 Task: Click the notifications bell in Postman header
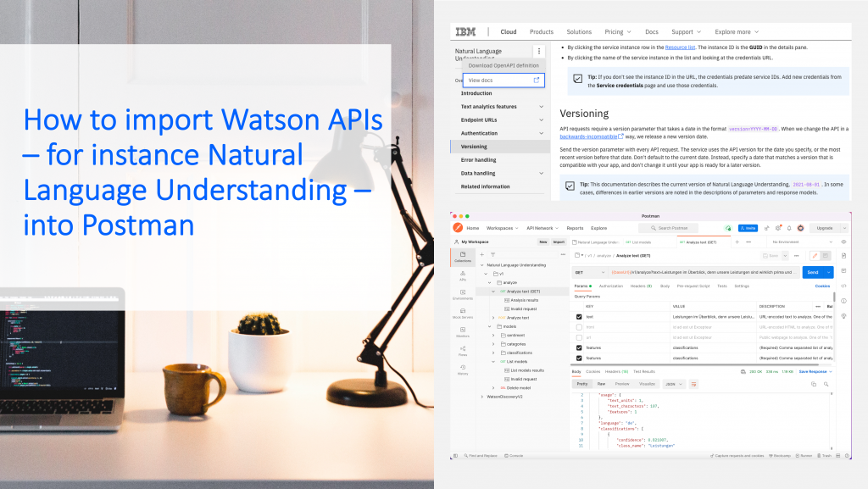[789, 228]
